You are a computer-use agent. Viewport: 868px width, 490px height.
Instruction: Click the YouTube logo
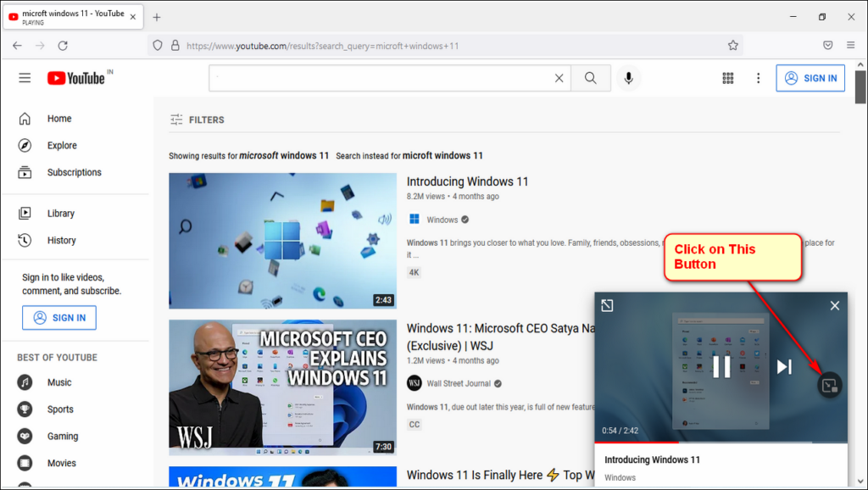[x=75, y=78]
